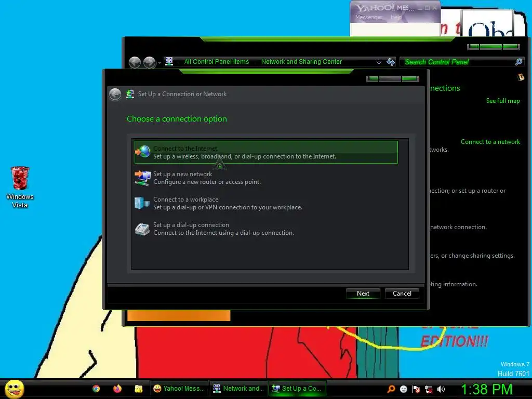Click the Yahoo! Messenger window title bar

point(385,7)
